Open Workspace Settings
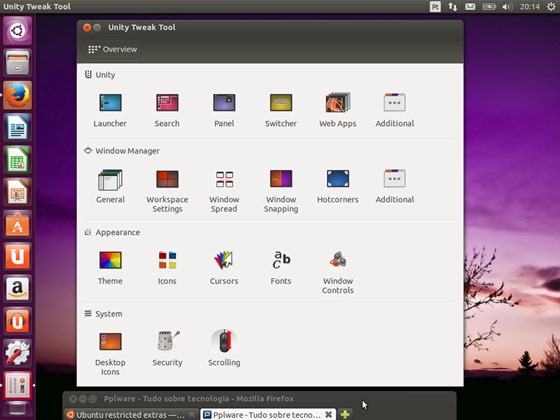The width and height of the screenshot is (560, 420). pos(167,191)
